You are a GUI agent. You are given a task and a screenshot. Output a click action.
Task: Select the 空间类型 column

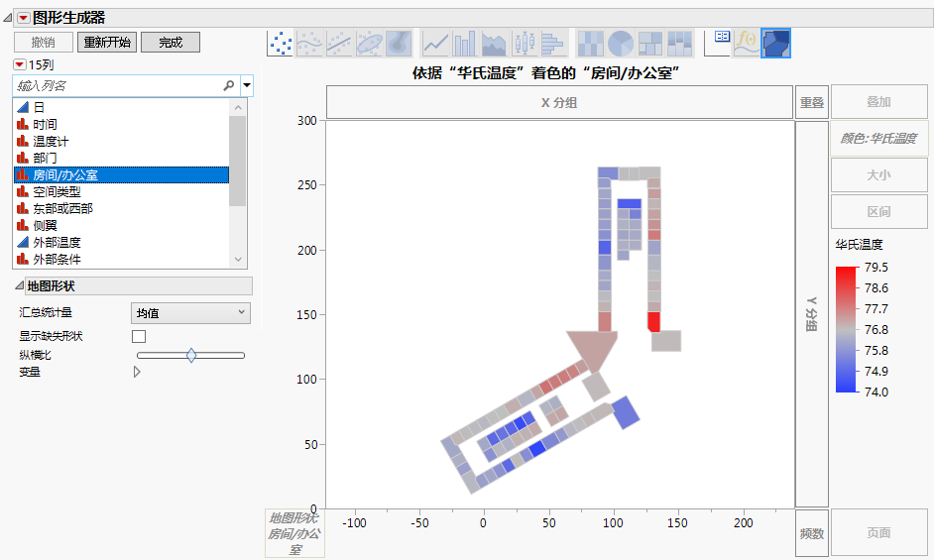[x=121, y=192]
